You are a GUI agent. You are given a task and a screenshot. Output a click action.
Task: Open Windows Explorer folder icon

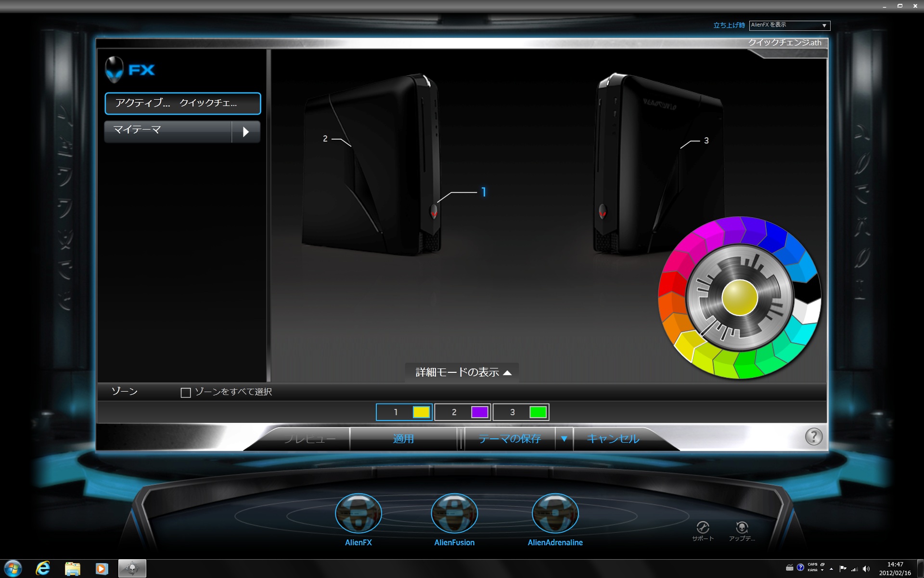(x=72, y=569)
